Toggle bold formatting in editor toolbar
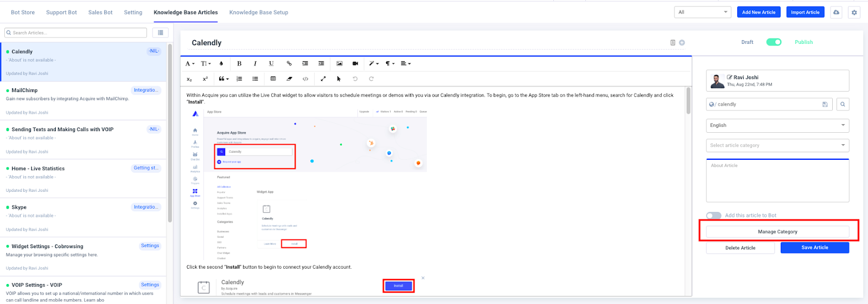Screen dimensions: 868x304 239,63
